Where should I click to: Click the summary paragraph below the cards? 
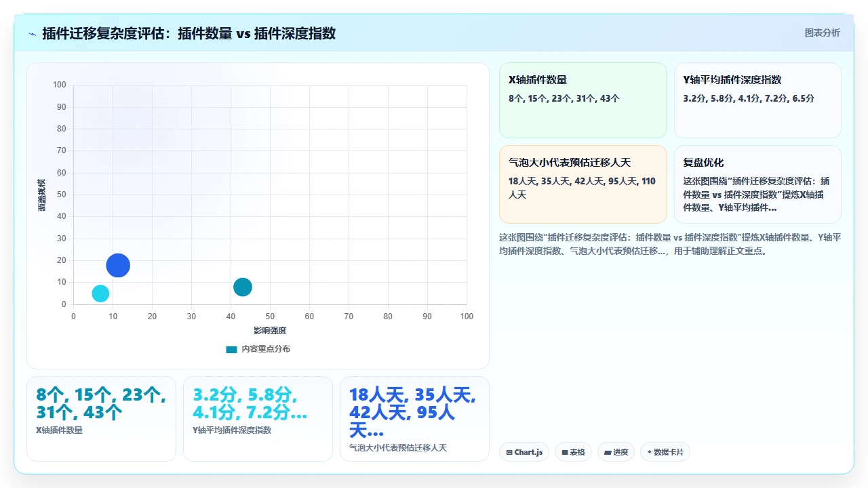670,244
